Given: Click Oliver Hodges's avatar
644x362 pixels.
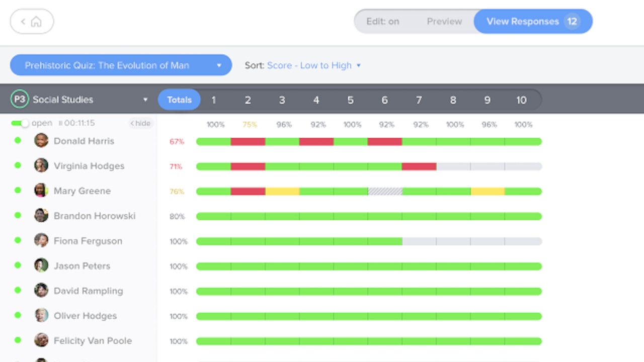Looking at the screenshot, I should (41, 315).
